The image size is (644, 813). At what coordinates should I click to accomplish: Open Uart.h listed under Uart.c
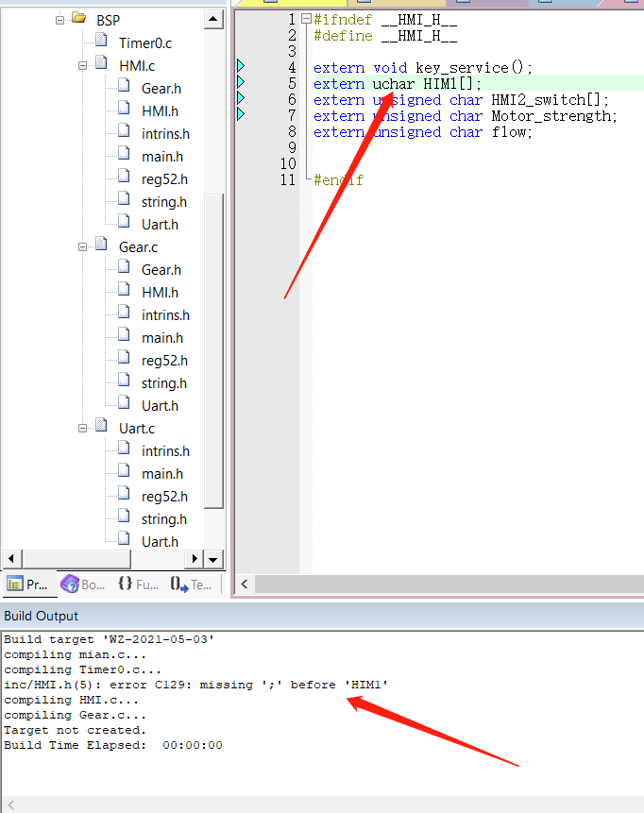[160, 542]
